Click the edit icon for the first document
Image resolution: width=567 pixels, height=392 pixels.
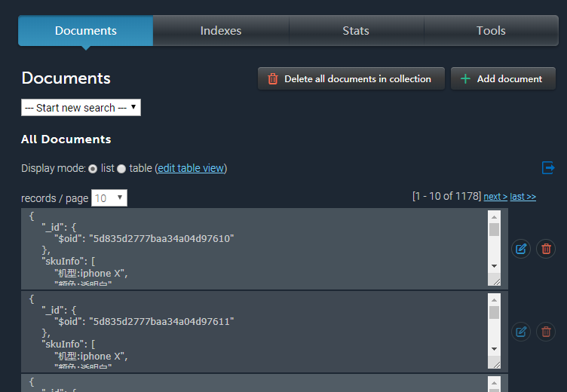click(520, 248)
